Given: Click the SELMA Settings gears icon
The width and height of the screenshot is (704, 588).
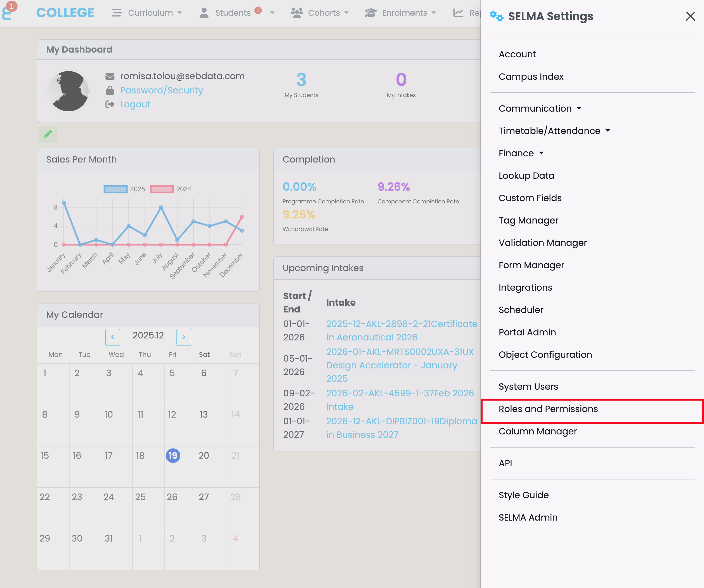Looking at the screenshot, I should 496,16.
